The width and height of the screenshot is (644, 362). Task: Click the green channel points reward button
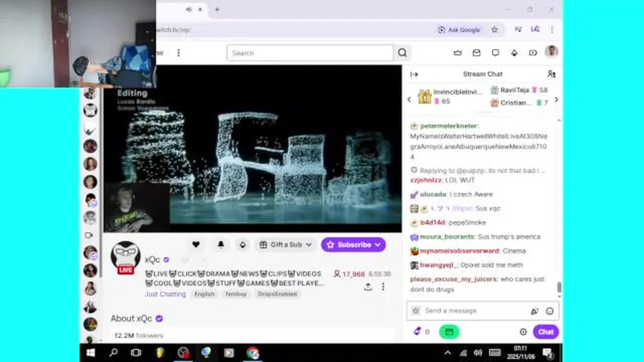[x=449, y=332]
